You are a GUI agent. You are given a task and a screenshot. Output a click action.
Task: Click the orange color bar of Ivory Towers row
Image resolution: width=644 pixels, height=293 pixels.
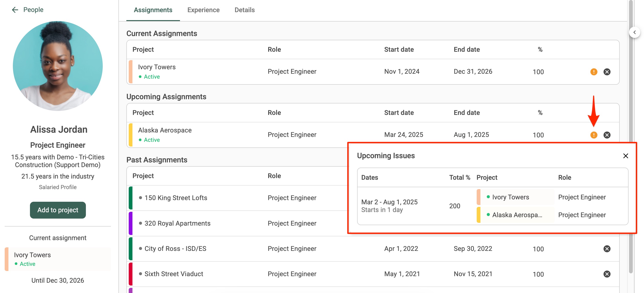point(131,72)
